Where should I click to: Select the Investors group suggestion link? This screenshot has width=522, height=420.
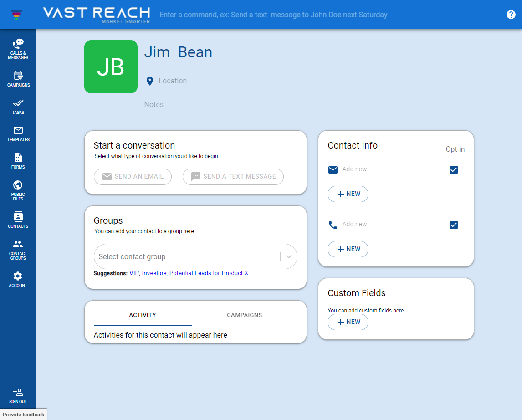(154, 273)
